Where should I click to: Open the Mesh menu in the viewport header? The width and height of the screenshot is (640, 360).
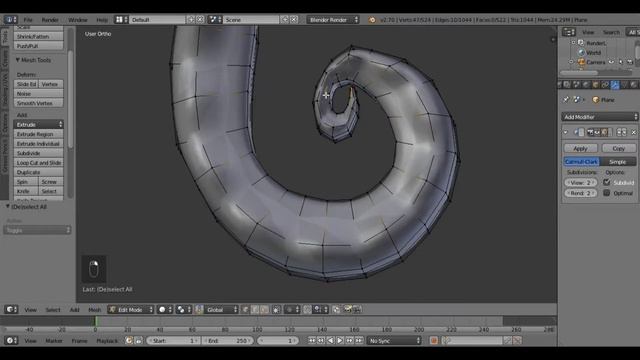coord(94,309)
